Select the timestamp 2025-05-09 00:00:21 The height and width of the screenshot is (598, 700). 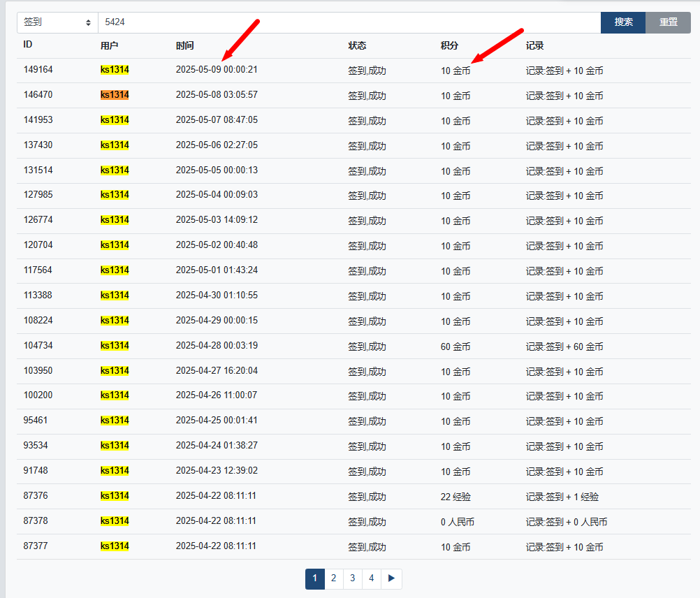(217, 70)
